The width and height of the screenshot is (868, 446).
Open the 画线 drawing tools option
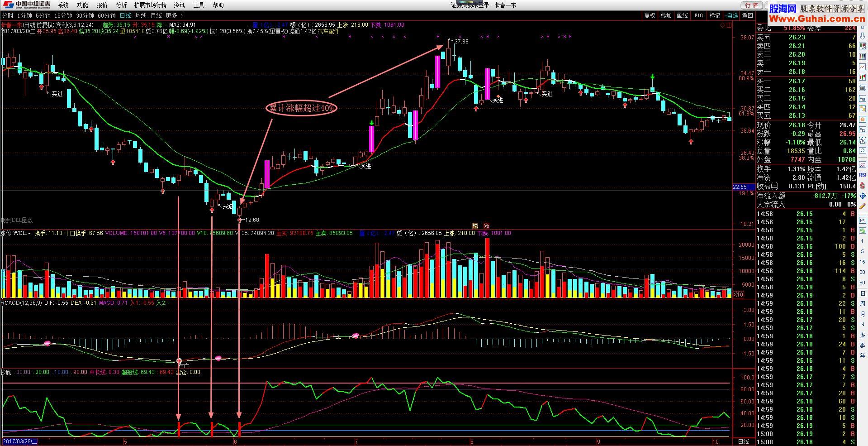click(x=683, y=15)
